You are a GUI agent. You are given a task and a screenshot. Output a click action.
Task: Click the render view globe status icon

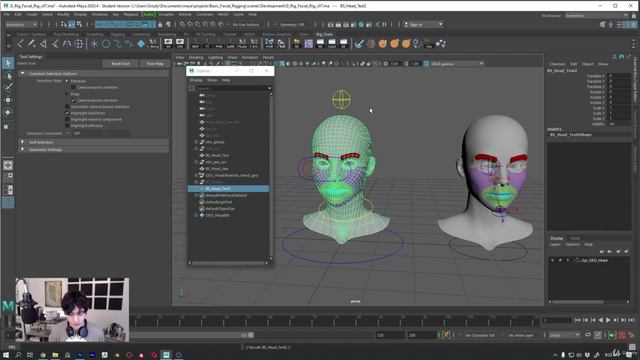pyautogui.click(x=361, y=24)
